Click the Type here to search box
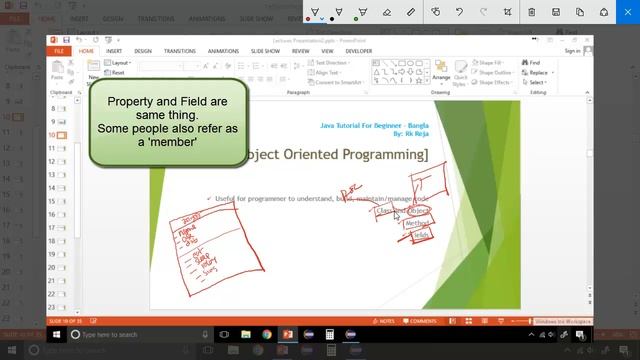640x360 pixels. (x=141, y=335)
